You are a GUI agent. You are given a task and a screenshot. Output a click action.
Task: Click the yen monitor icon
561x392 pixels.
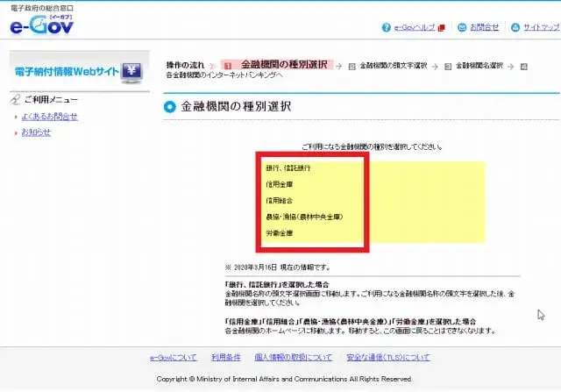tap(131, 72)
